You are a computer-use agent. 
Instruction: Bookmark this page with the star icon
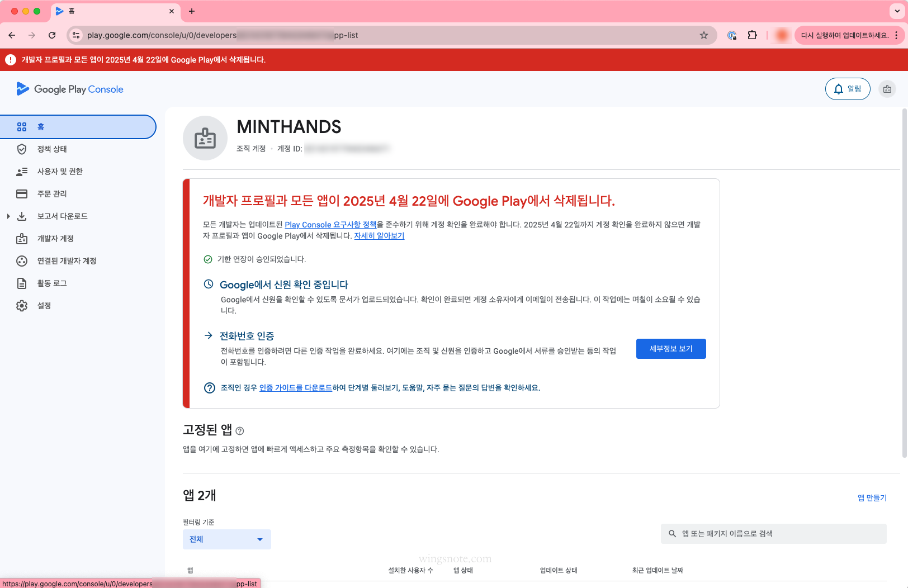[704, 35]
